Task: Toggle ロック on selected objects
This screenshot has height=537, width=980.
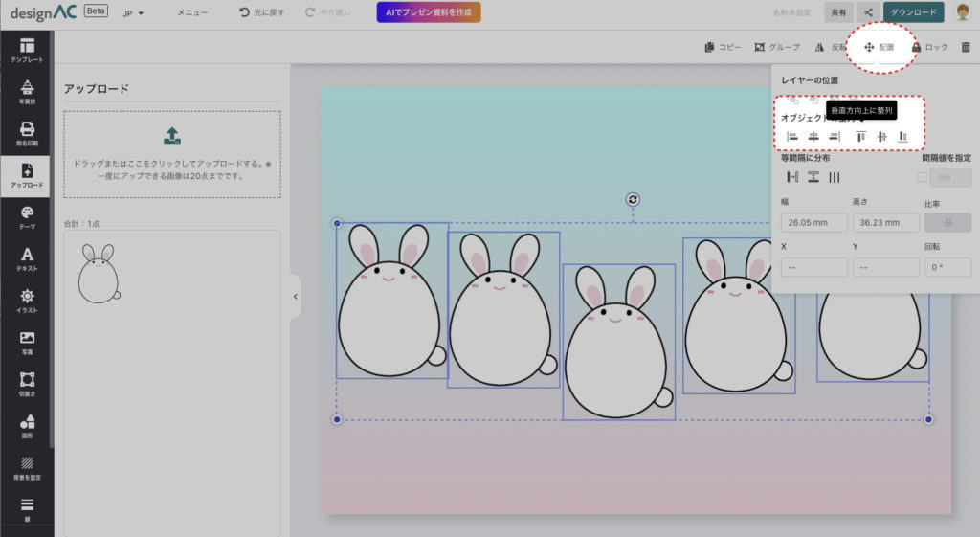Action: (x=928, y=47)
